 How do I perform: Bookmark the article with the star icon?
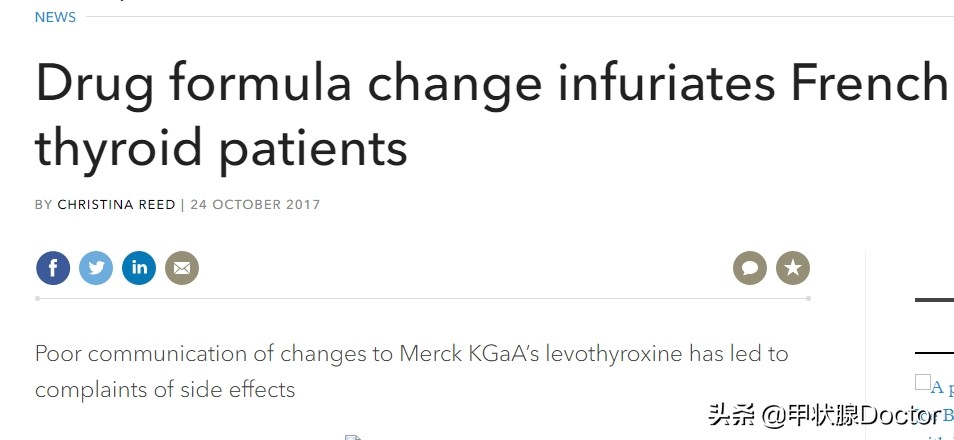[793, 268]
